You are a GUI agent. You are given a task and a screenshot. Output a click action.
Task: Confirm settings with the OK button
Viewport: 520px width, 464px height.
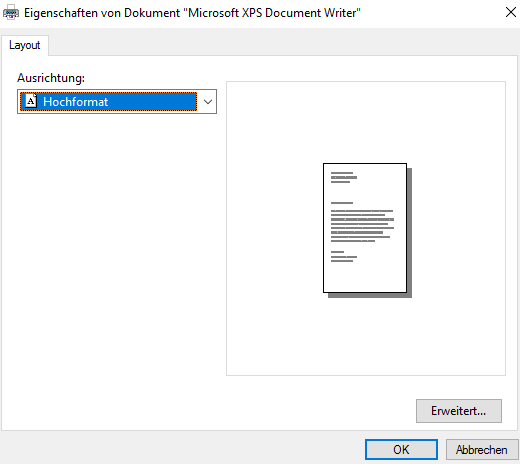(x=401, y=450)
